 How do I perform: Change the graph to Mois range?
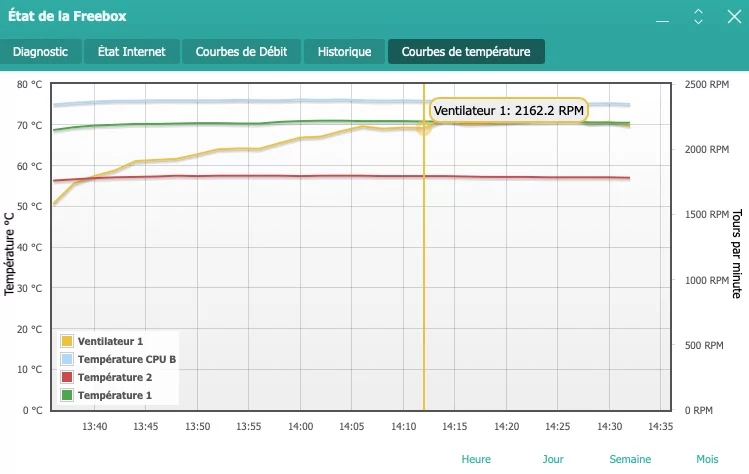[x=707, y=459]
